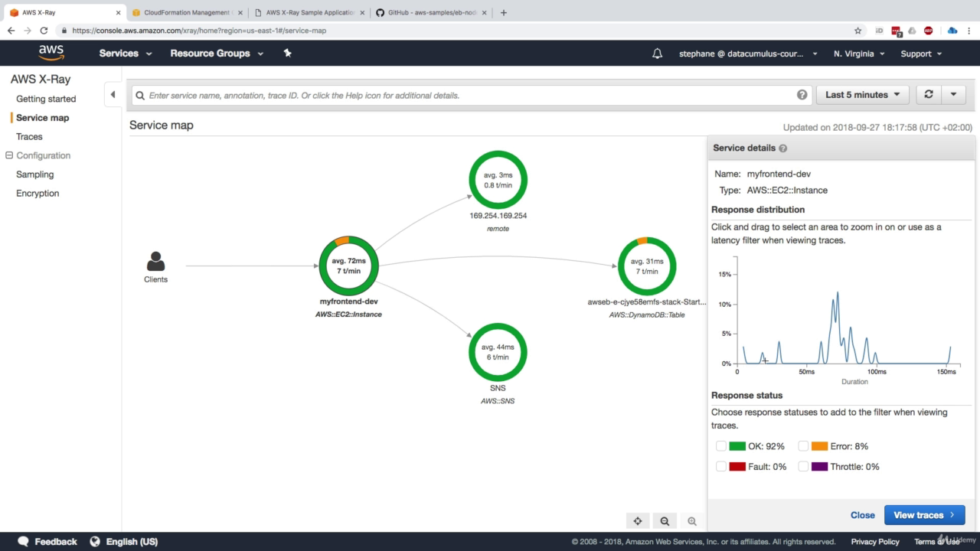Select Service map in sidebar

tap(42, 118)
